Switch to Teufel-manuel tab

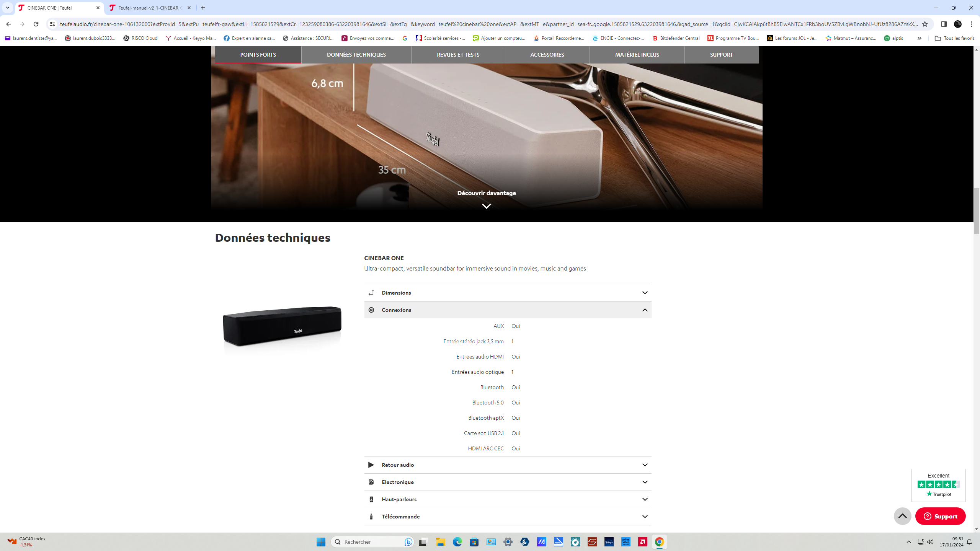click(149, 8)
